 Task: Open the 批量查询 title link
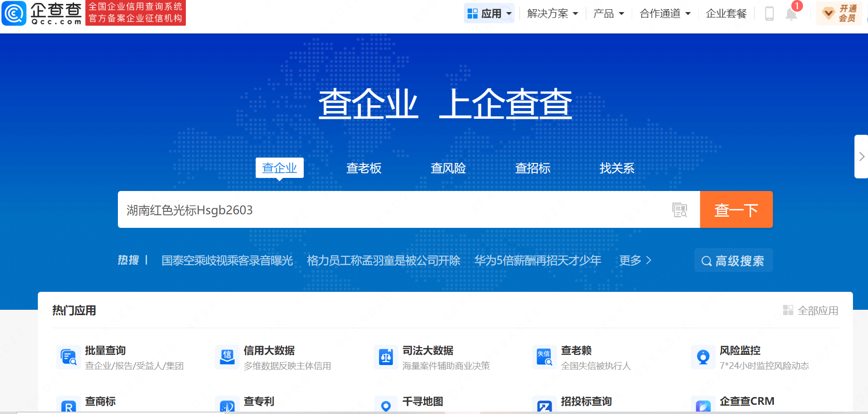(x=105, y=350)
